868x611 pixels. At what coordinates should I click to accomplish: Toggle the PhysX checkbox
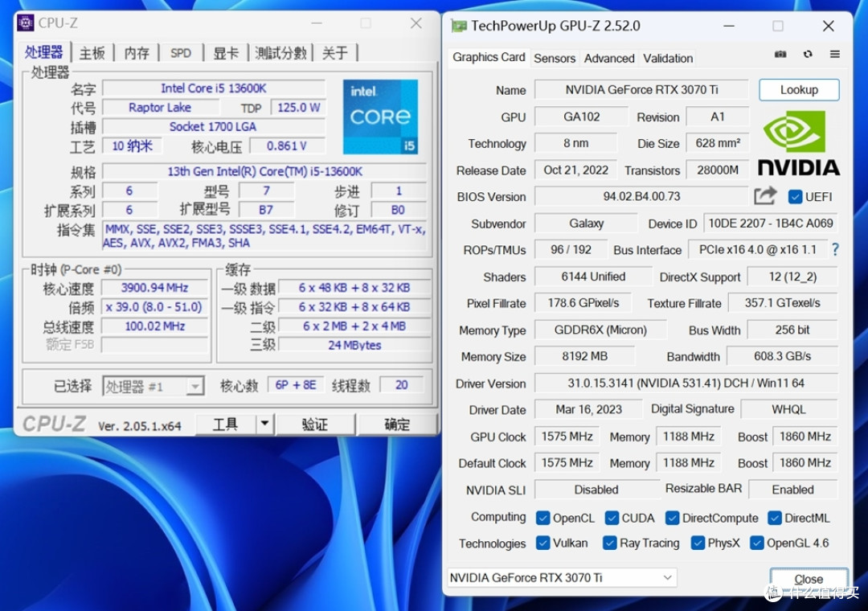[698, 543]
